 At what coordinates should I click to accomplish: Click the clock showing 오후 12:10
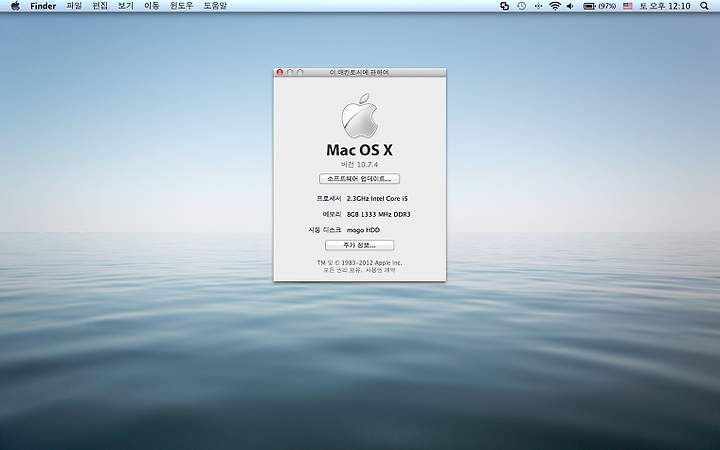665,6
